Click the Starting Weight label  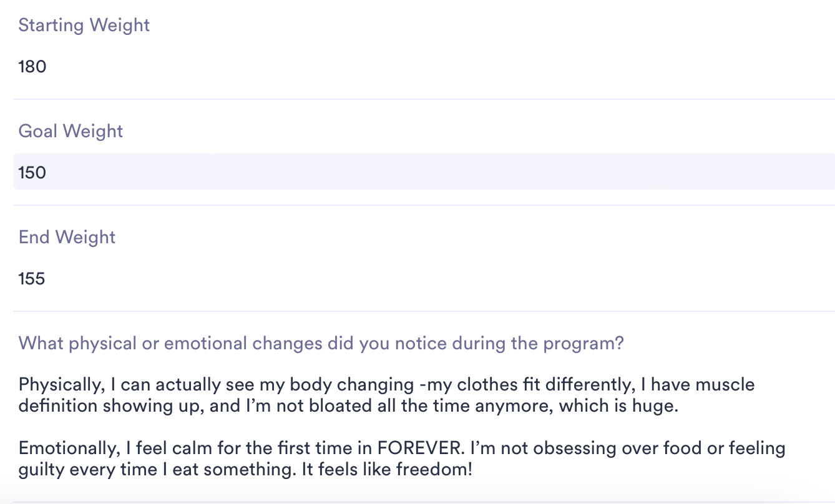tap(84, 26)
